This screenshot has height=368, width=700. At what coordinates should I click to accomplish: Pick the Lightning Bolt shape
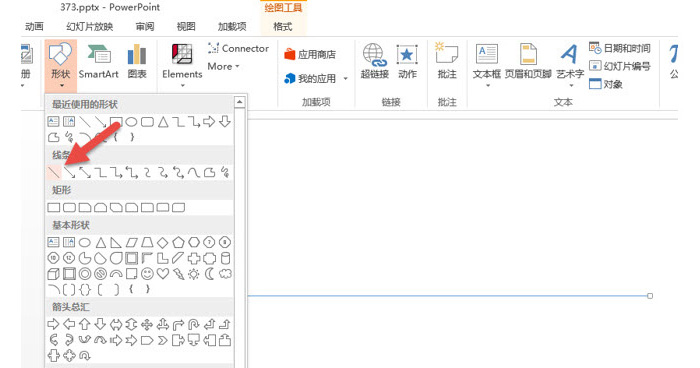(178, 274)
